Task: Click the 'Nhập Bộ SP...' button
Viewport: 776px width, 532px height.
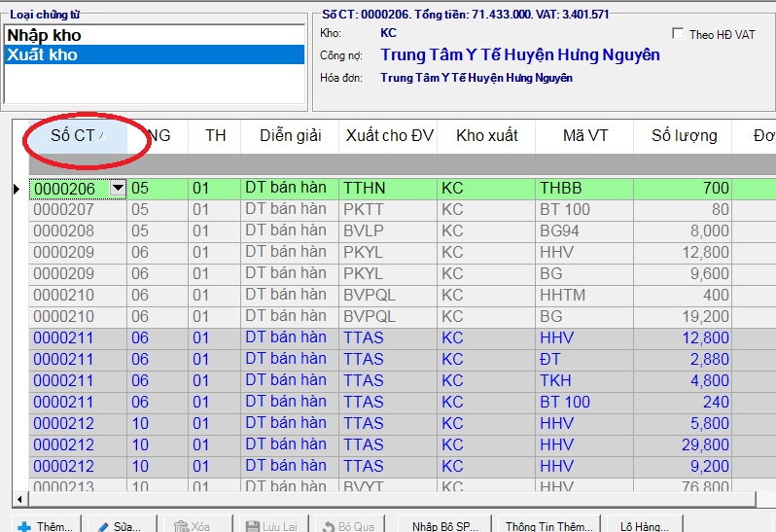Action: [x=445, y=525]
